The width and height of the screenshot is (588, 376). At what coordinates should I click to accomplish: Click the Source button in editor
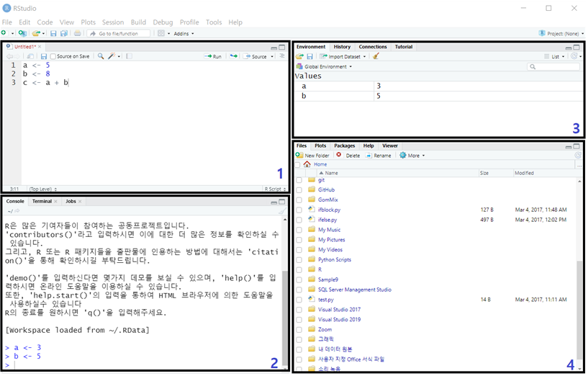click(x=255, y=56)
